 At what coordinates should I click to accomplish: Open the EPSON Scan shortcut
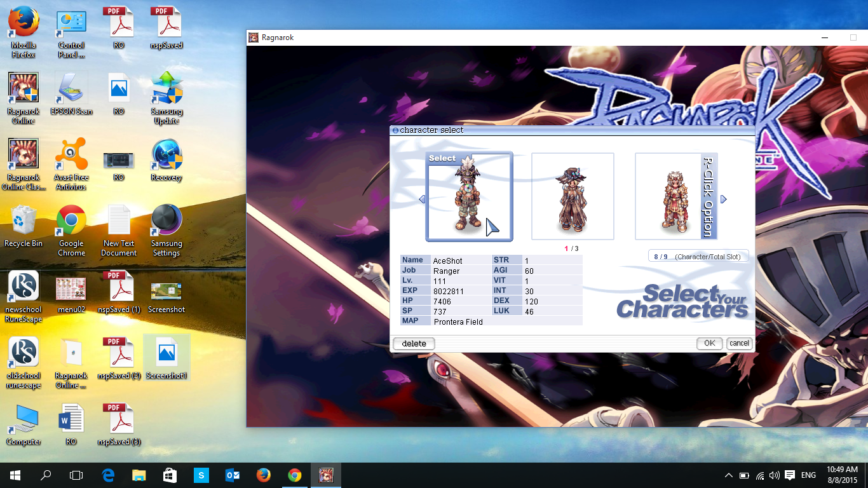point(71,93)
